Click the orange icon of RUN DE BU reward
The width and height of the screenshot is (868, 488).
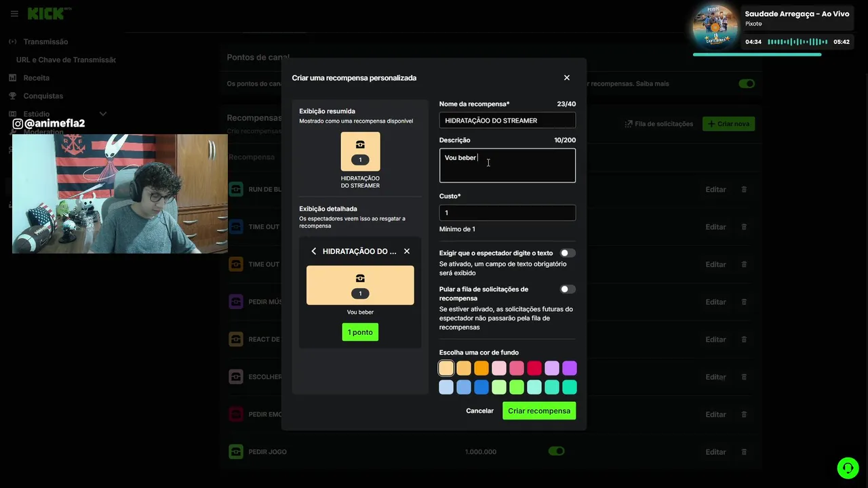tap(236, 189)
